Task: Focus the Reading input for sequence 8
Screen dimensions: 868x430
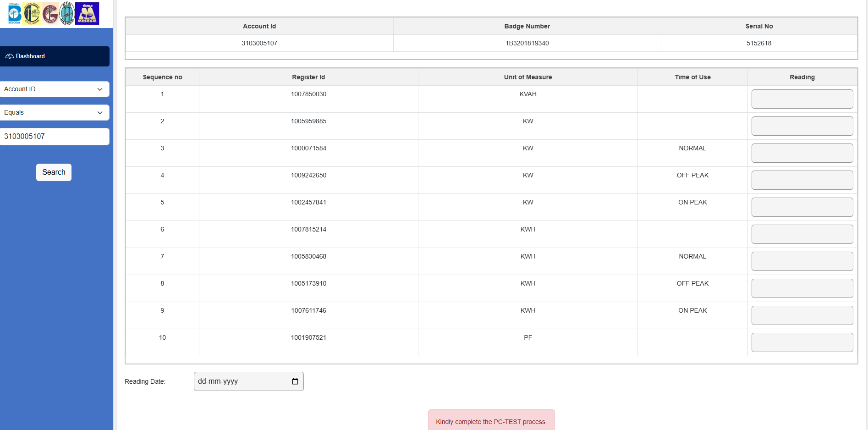Action: pos(802,288)
